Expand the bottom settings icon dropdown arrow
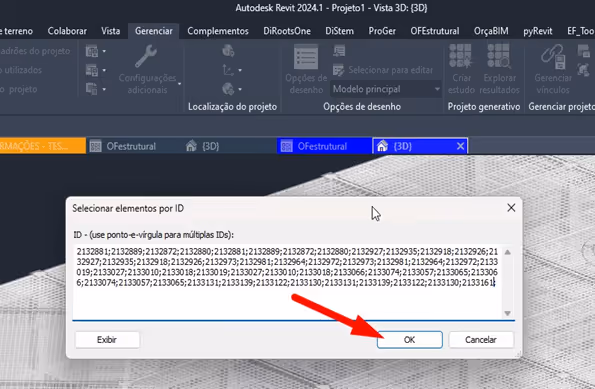The width and height of the screenshot is (595, 389). coord(104,90)
